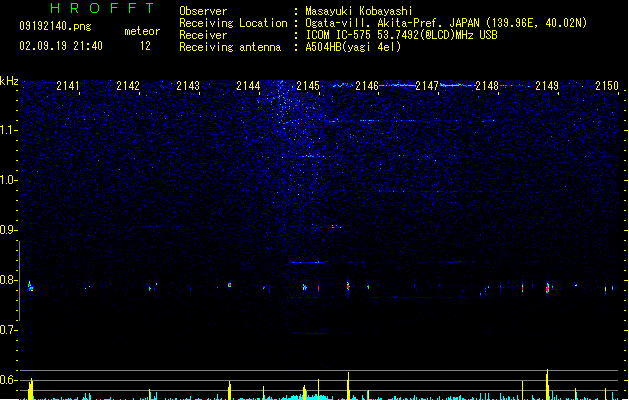The height and width of the screenshot is (400, 629).
Task: Click the meteor count value 12
Action: pos(145,46)
